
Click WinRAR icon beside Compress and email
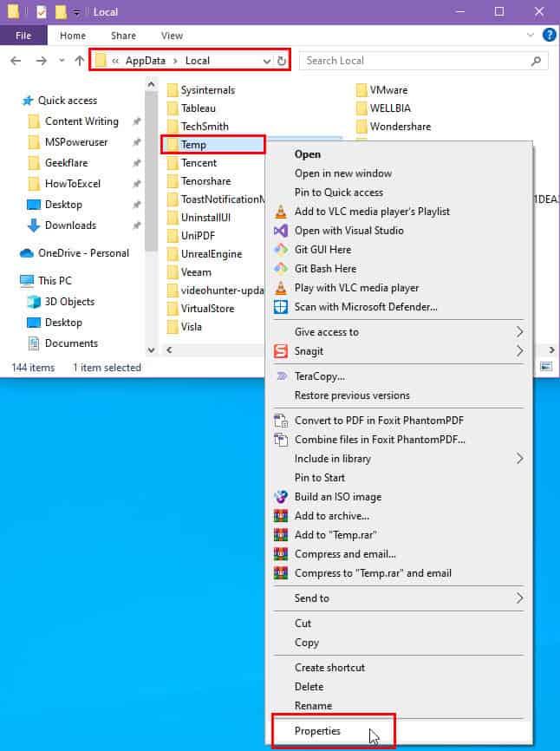pos(281,554)
